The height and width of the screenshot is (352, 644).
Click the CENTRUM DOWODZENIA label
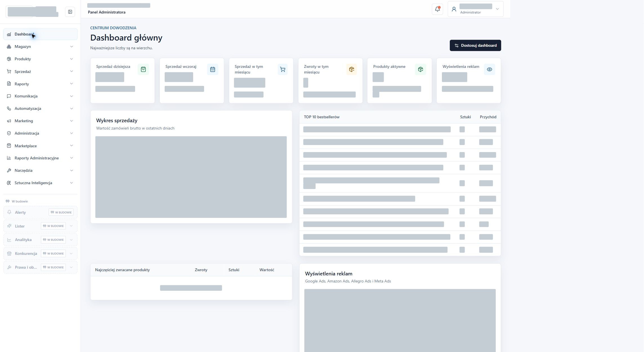[x=113, y=28]
